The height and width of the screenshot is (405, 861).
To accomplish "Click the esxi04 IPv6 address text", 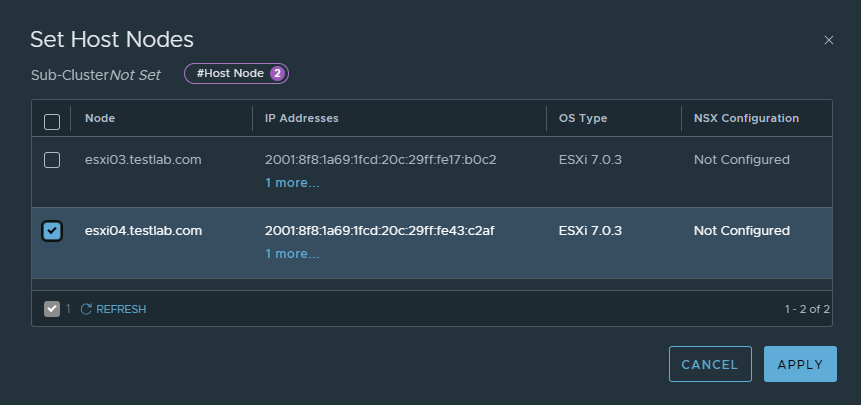I will [380, 231].
